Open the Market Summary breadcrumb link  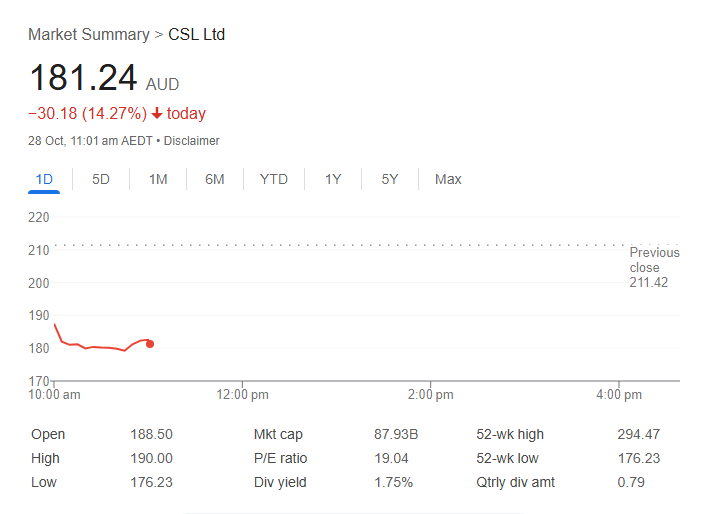(88, 35)
